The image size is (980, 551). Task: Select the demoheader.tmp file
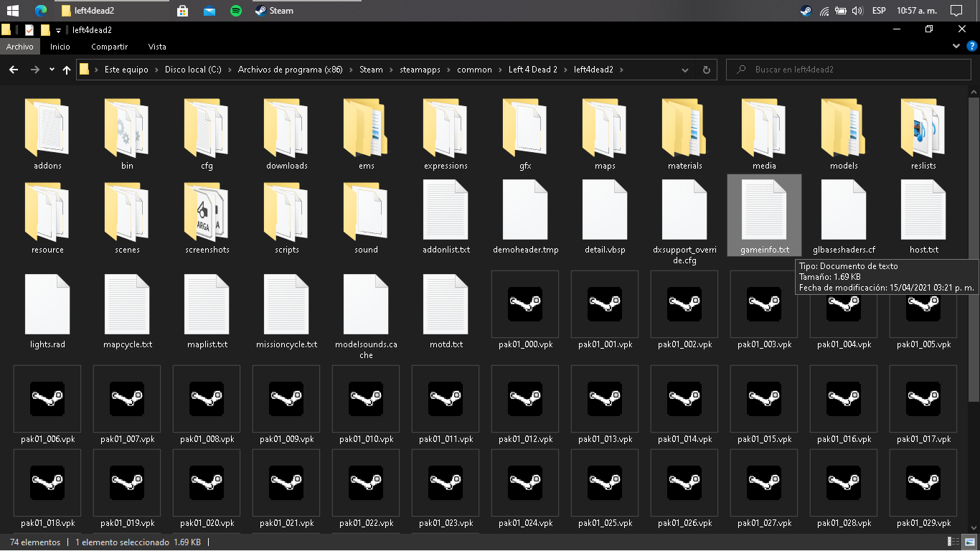[525, 217]
